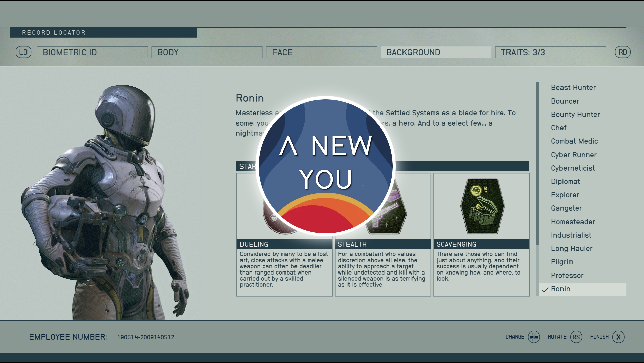Click the Stealth skill title bar
The height and width of the screenshot is (363, 644).
pos(383,244)
